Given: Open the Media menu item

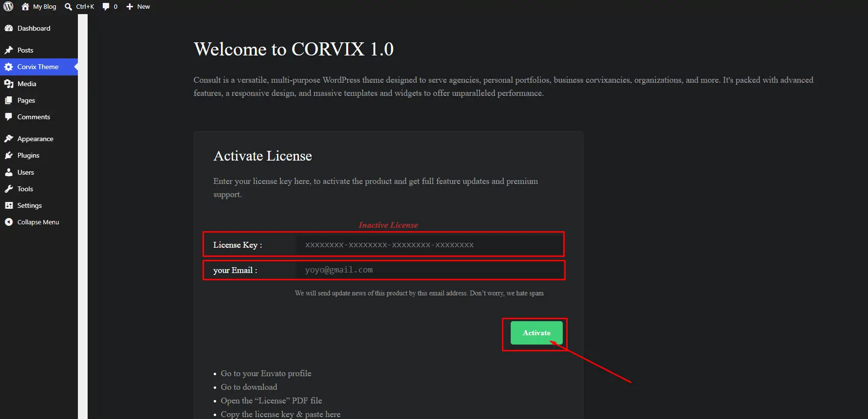Looking at the screenshot, I should point(39,84).
